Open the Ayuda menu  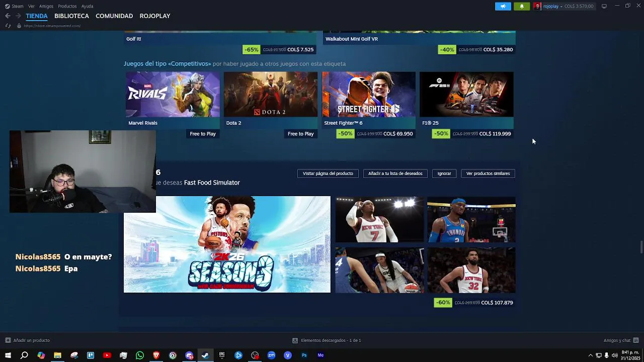click(x=87, y=6)
